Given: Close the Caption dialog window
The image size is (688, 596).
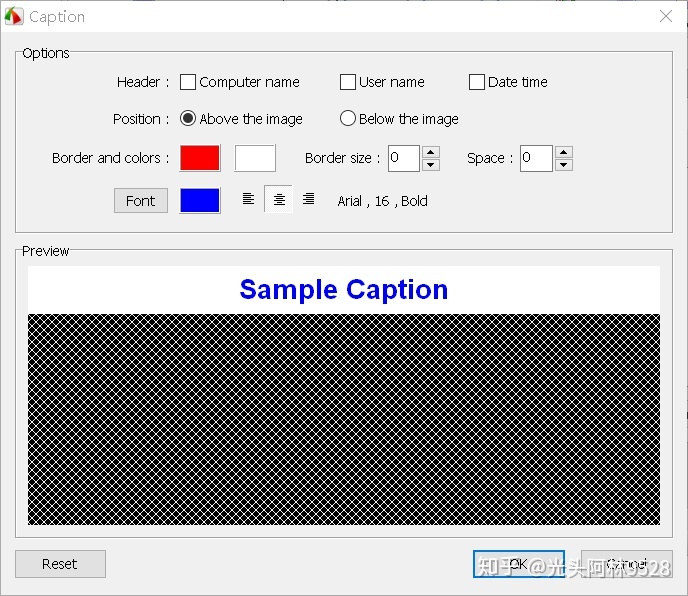Looking at the screenshot, I should pos(666,16).
